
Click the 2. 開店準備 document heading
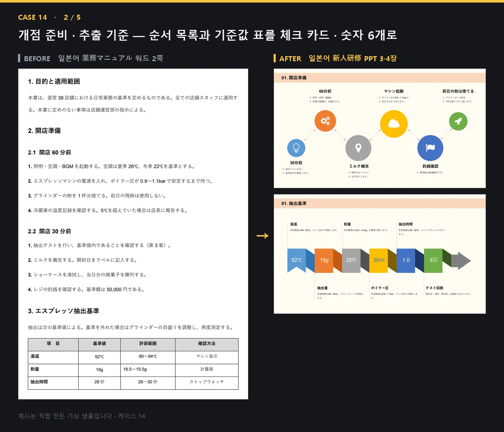tap(44, 131)
